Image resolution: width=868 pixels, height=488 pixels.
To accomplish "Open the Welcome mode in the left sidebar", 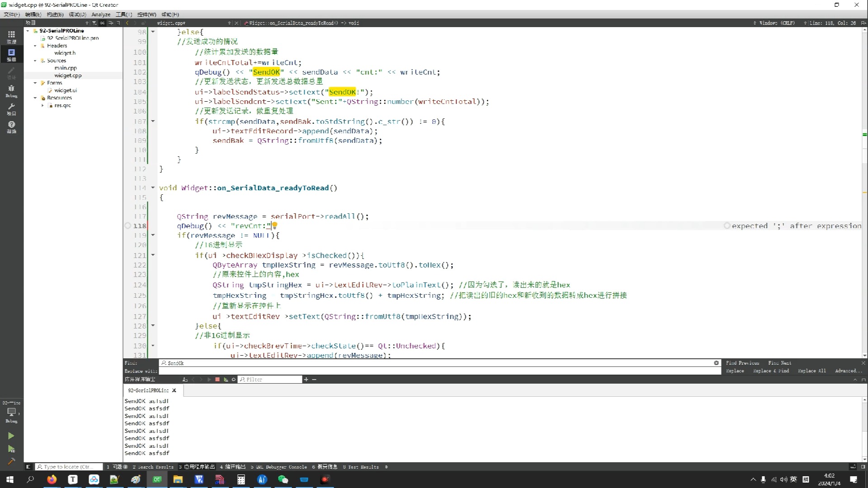I will tap(11, 37).
